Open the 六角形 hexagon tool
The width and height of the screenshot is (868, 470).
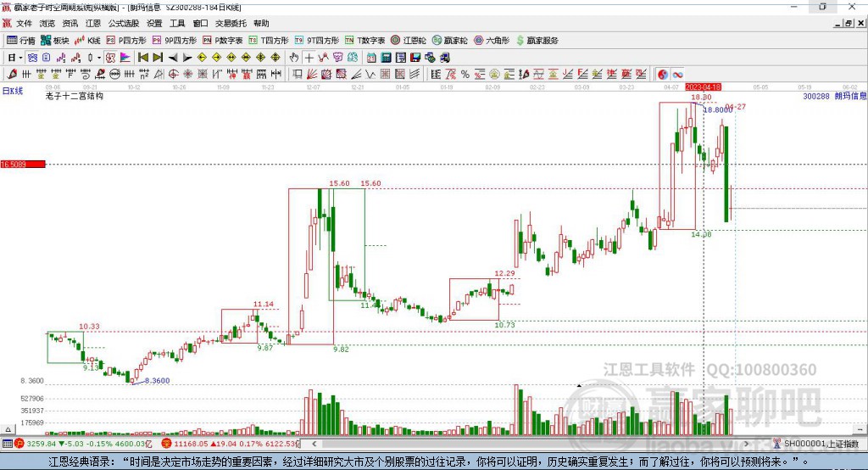point(492,41)
